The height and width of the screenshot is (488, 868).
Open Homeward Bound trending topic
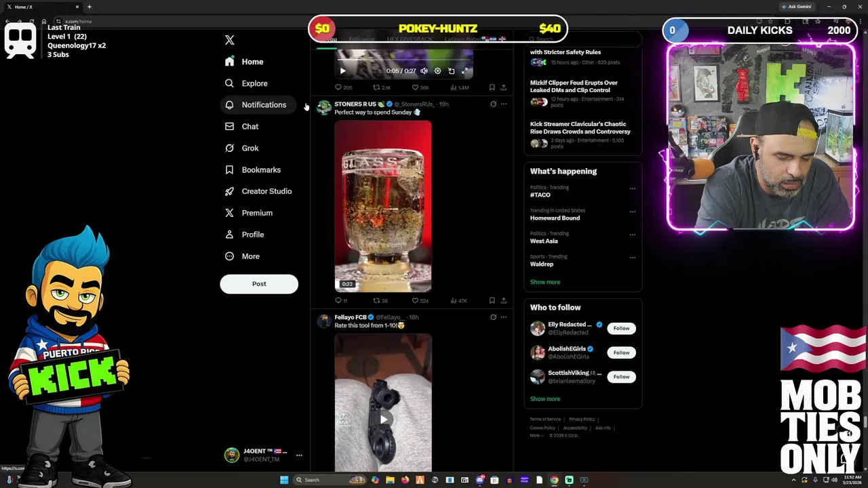pyautogui.click(x=555, y=218)
